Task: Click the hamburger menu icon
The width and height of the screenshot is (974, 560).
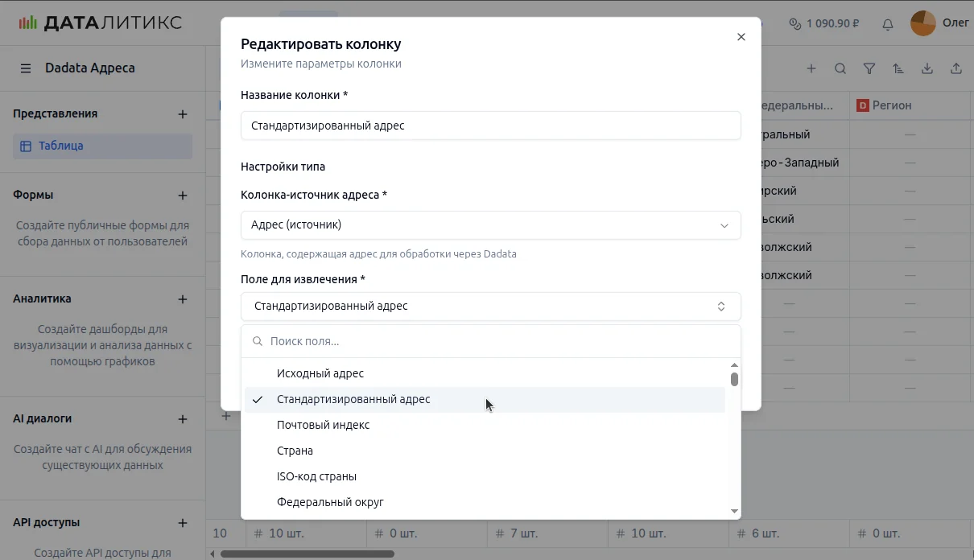Action: tap(26, 68)
